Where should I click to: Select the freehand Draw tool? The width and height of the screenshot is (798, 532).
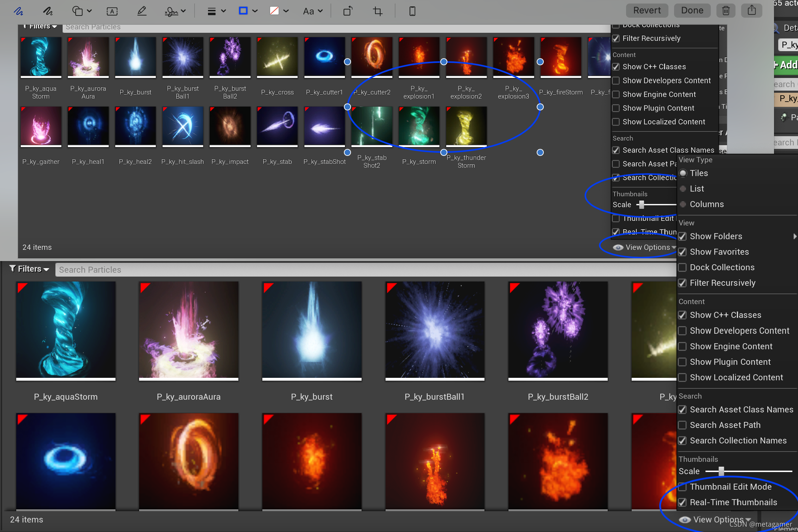(x=48, y=11)
